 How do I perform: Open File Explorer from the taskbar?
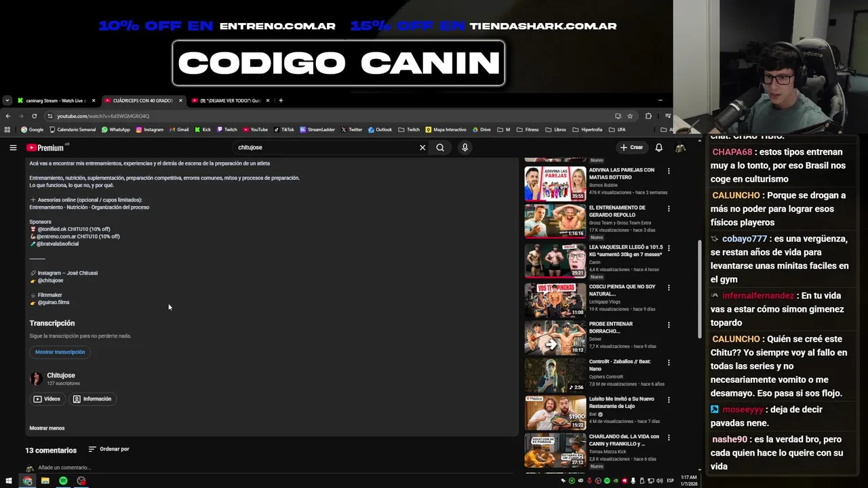coord(45,481)
